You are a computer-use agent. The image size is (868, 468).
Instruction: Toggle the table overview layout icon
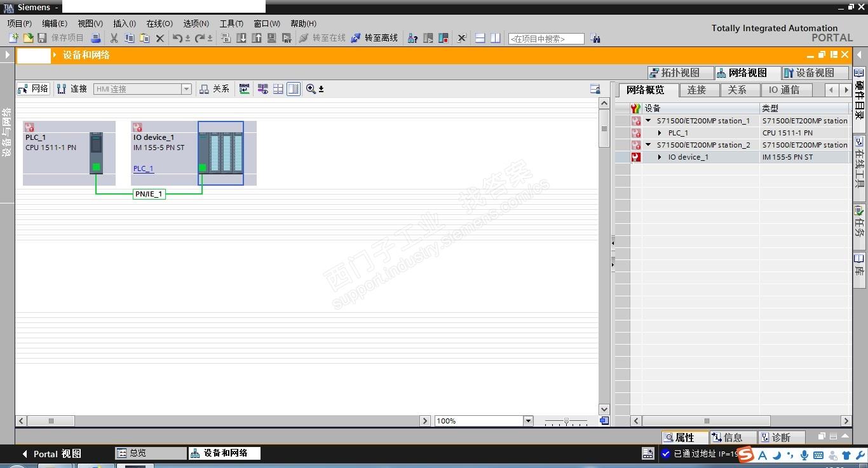point(294,89)
